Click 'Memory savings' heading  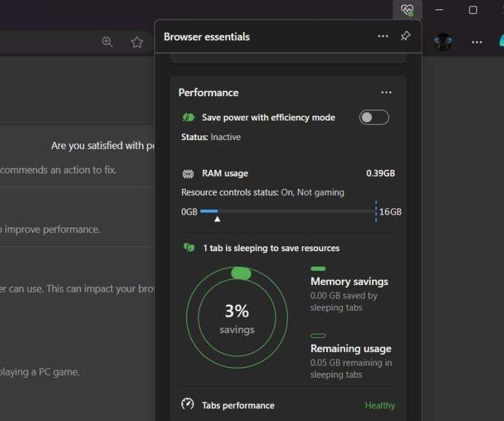[349, 282]
